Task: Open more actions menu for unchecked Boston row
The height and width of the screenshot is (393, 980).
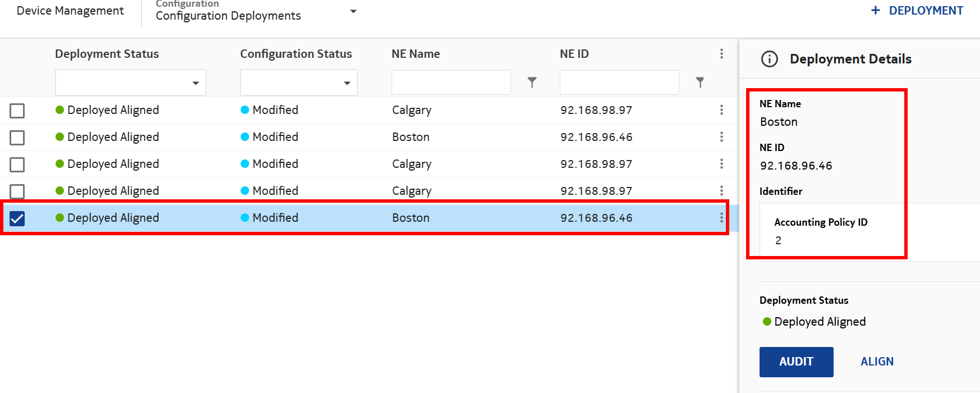Action: [721, 137]
